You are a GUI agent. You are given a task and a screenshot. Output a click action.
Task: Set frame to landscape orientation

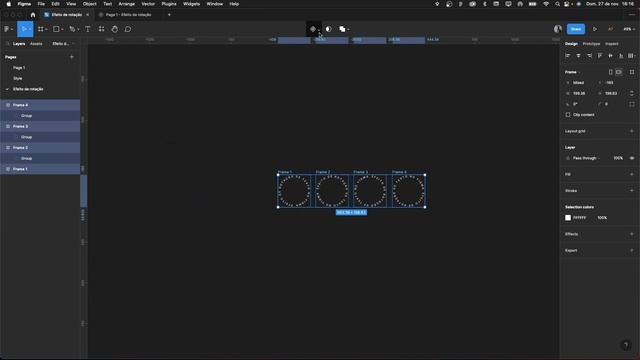[619, 72]
